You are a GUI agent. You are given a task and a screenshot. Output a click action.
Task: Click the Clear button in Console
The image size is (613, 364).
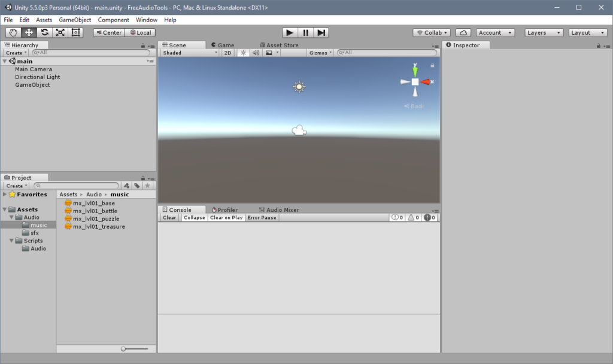click(x=169, y=217)
